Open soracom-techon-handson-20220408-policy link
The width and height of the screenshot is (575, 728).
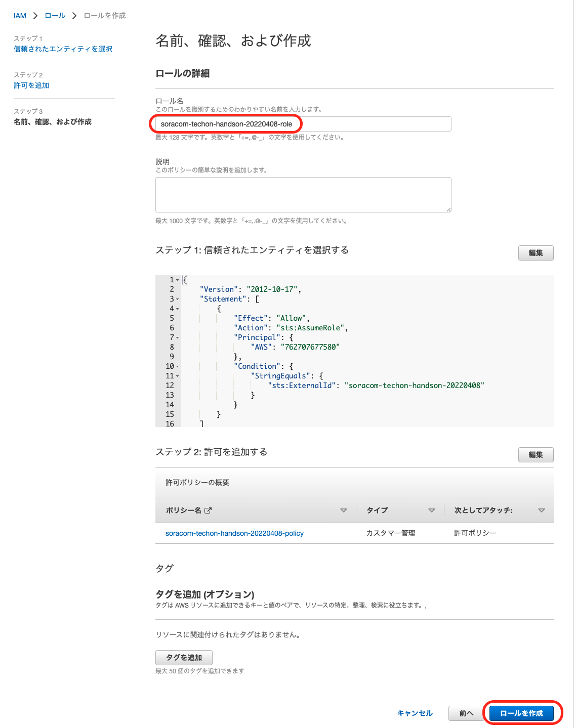[234, 533]
